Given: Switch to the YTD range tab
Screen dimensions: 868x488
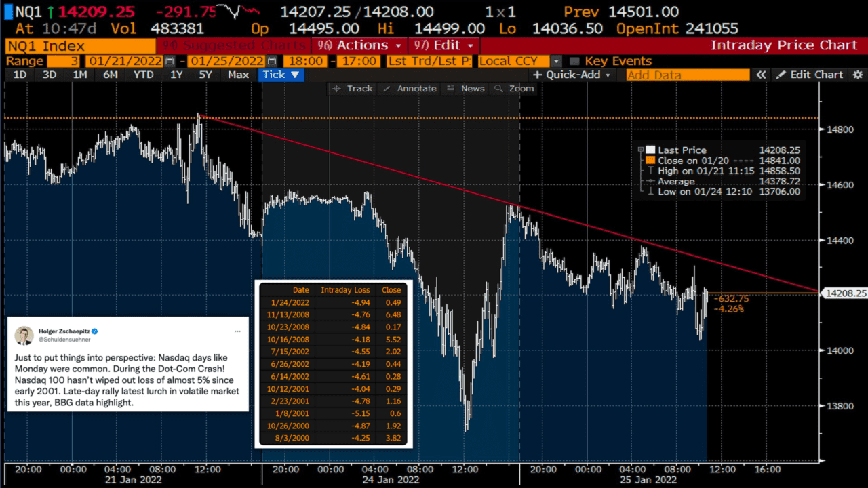Looking at the screenshot, I should 143,75.
